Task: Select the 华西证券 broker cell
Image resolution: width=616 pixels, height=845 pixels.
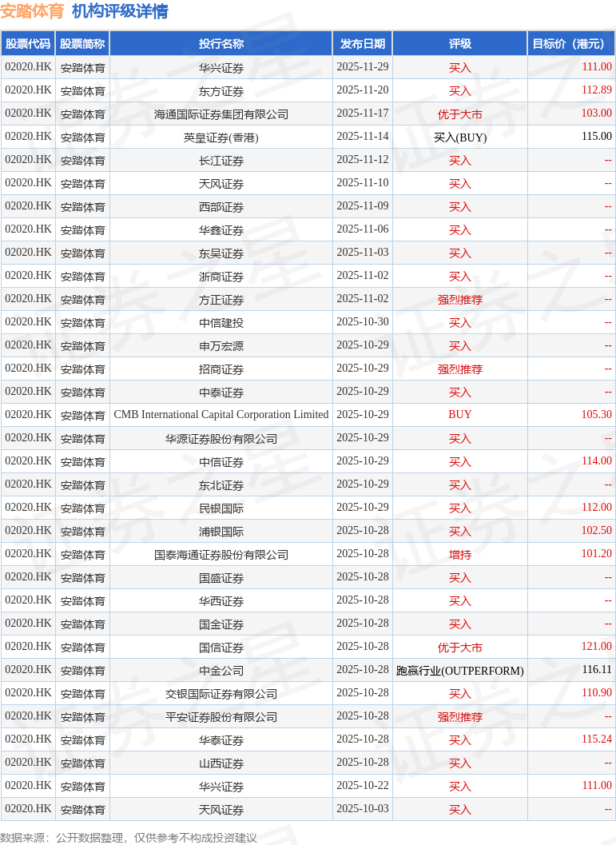Action: pos(221,601)
